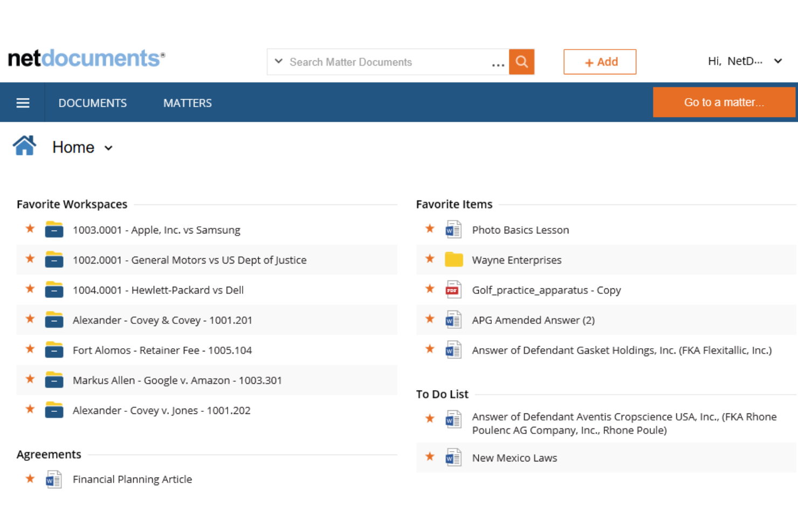Click the netdocuments logo
This screenshot has height=532, width=798.
point(86,58)
